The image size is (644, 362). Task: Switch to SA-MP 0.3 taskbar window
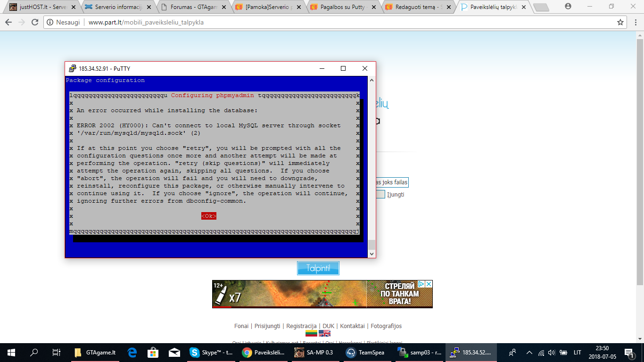click(x=314, y=353)
